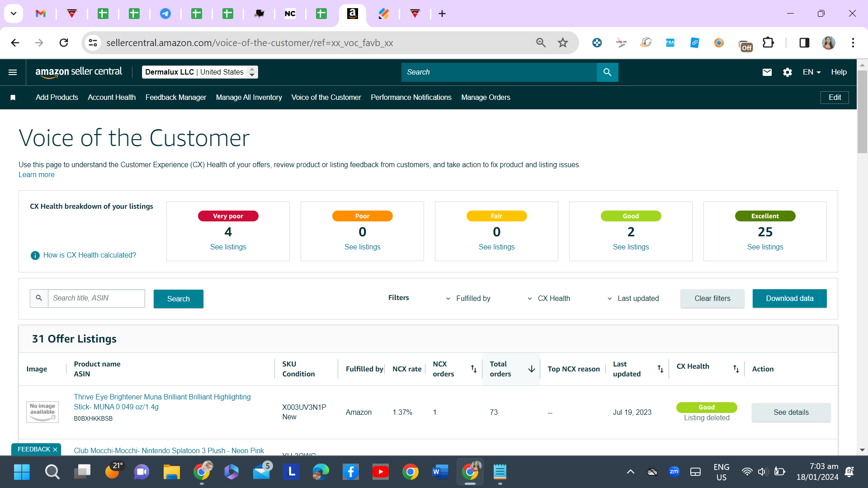Open the Seller Central hamburger menu
868x488 pixels.
click(x=13, y=72)
